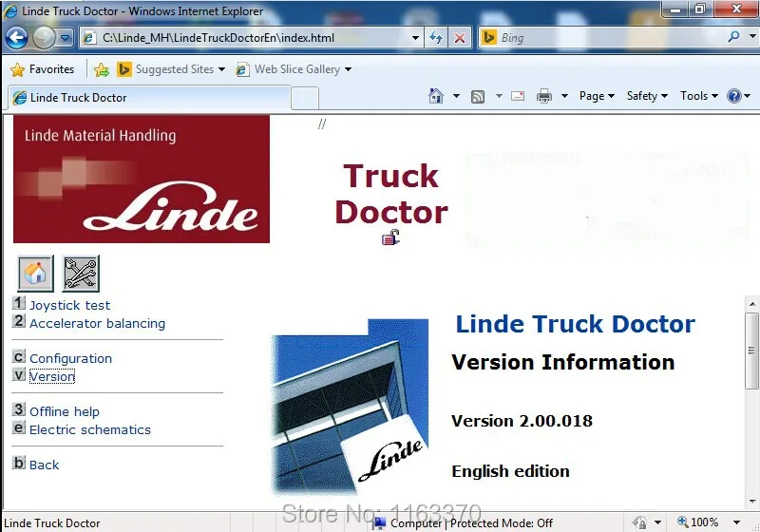Screen dimensions: 760x532
Task: Open the zoom level dropdown arrow
Action: pos(737,522)
